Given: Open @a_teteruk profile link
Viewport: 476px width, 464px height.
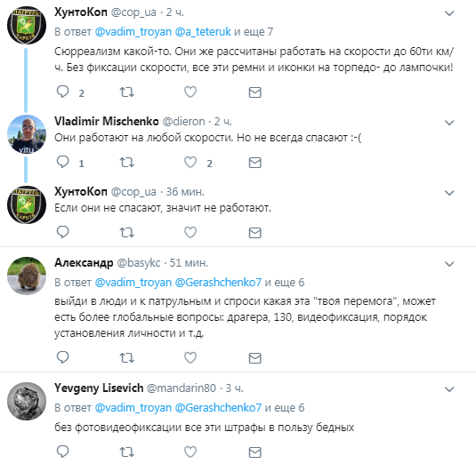Looking at the screenshot, I should pos(203,31).
